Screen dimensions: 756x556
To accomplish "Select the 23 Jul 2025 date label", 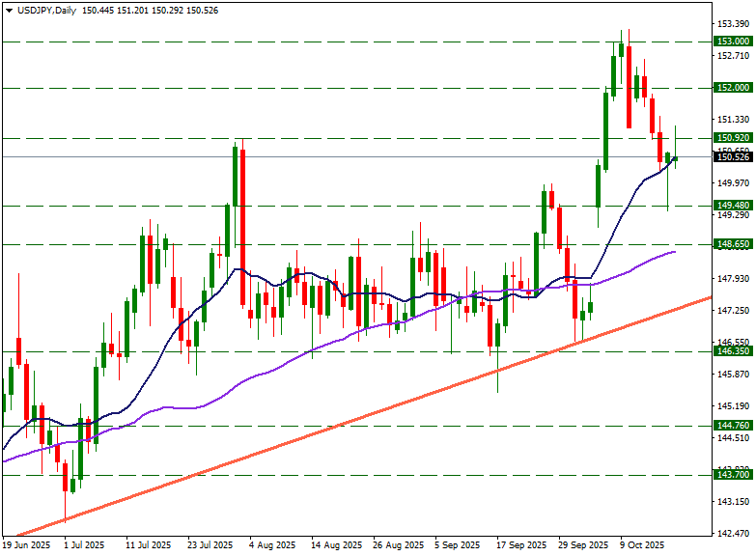I will [x=210, y=545].
